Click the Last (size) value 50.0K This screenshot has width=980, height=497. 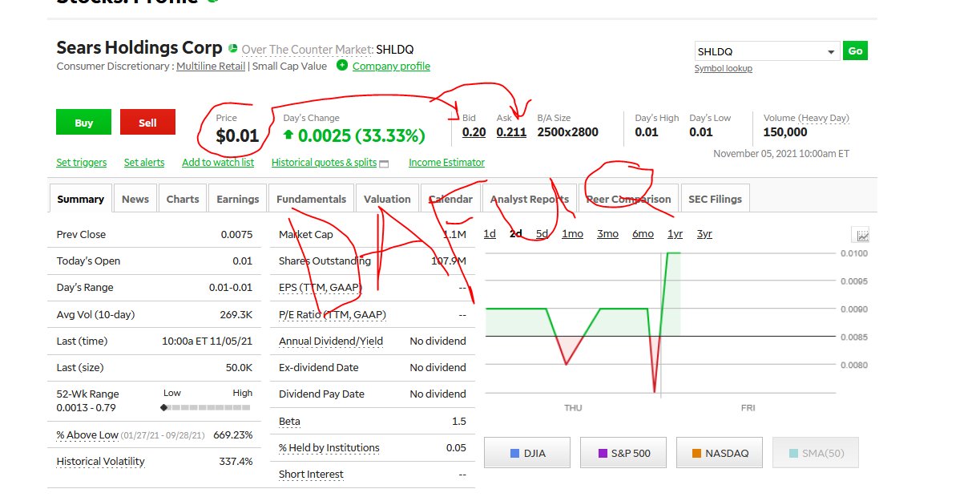coord(239,368)
